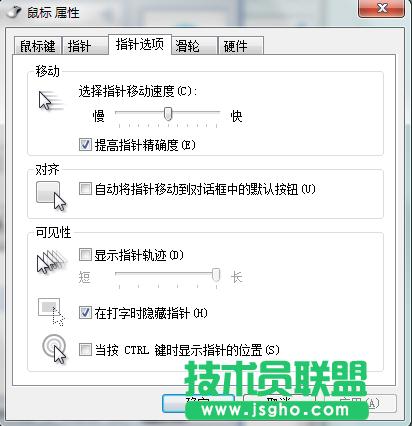This screenshot has width=412, height=426.
Task: Enable 当按 CTRL 键时显示指针的位置 checkbox
Action: 85,350
